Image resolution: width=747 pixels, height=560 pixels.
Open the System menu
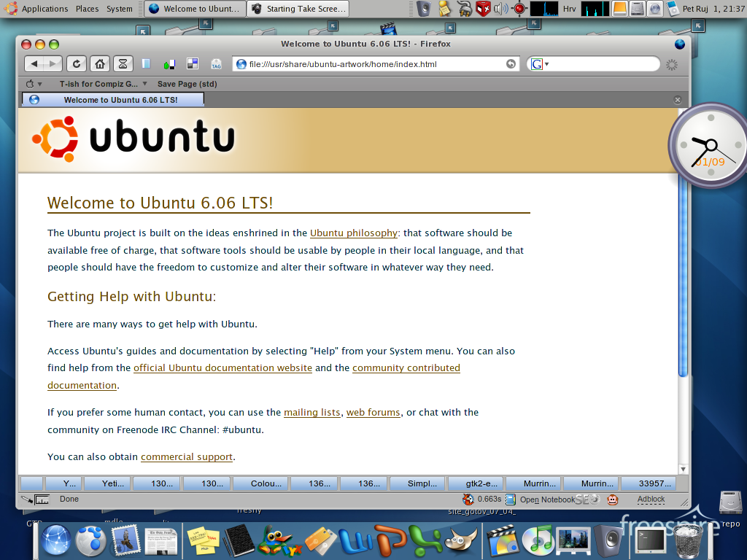(x=120, y=9)
